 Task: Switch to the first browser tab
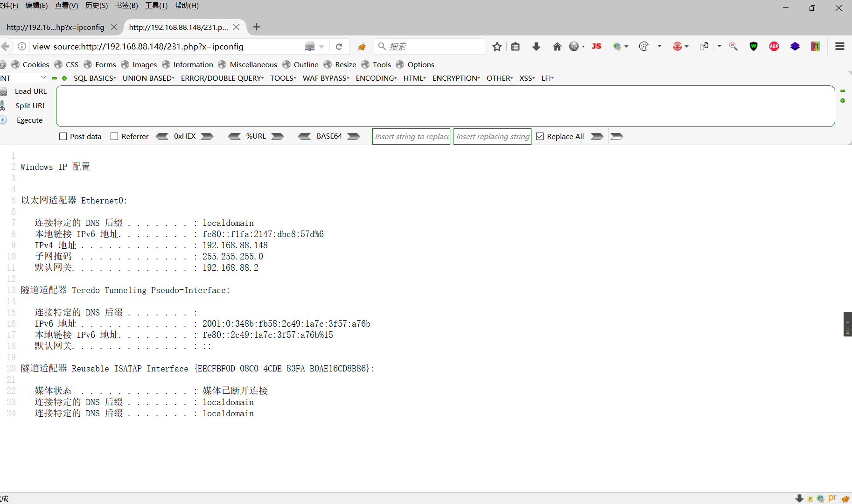pyautogui.click(x=55, y=27)
